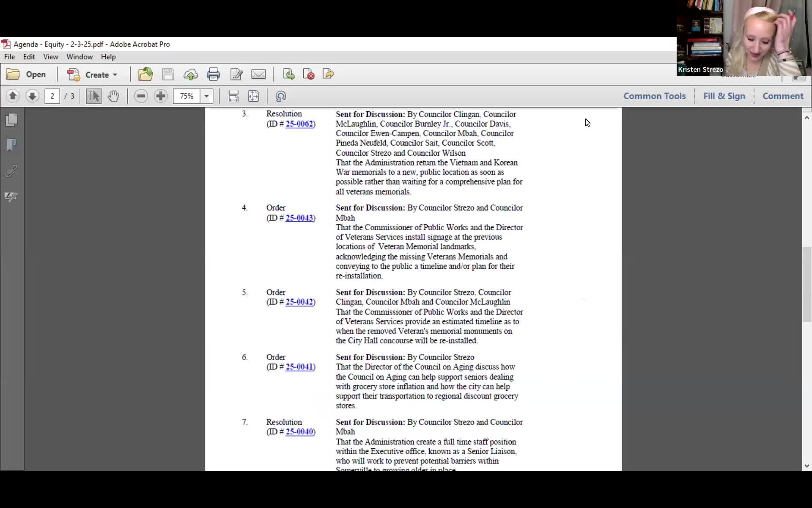Open the Page Thumbnails side panel
The width and height of the screenshot is (812, 508).
(x=11, y=120)
